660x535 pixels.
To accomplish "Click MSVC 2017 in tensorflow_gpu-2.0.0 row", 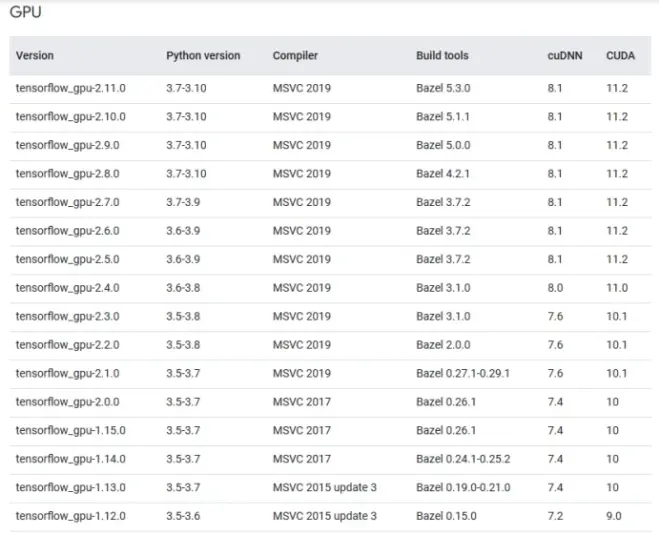I will (x=301, y=402).
